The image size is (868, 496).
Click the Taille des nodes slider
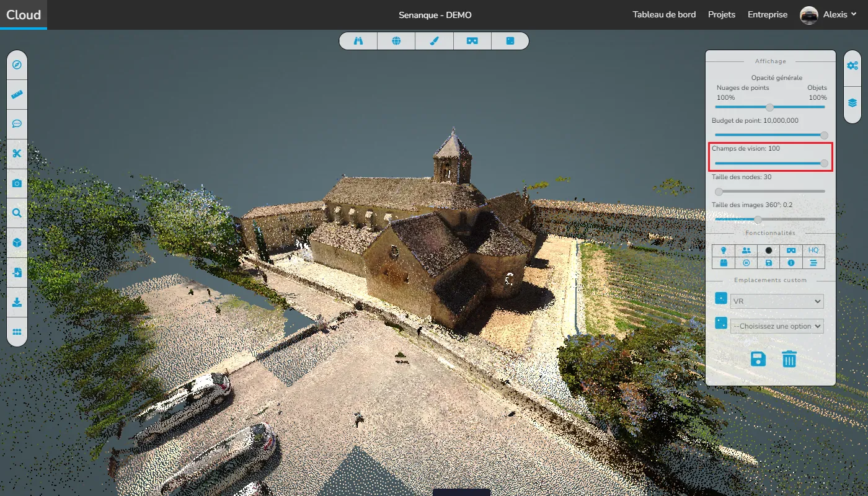[x=770, y=191]
